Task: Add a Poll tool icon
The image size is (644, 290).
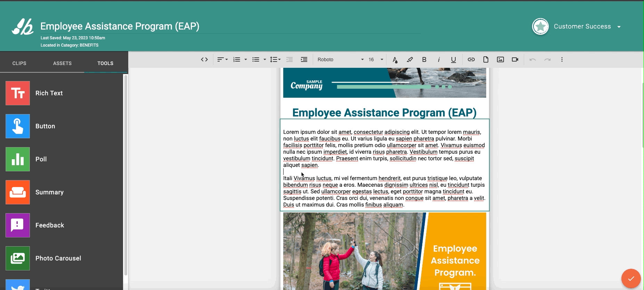Action: pos(18,159)
